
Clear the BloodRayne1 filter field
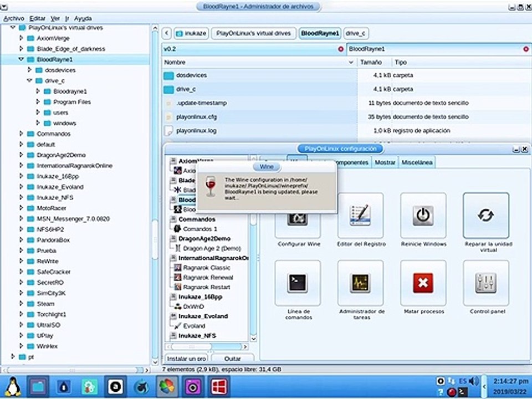click(526, 49)
